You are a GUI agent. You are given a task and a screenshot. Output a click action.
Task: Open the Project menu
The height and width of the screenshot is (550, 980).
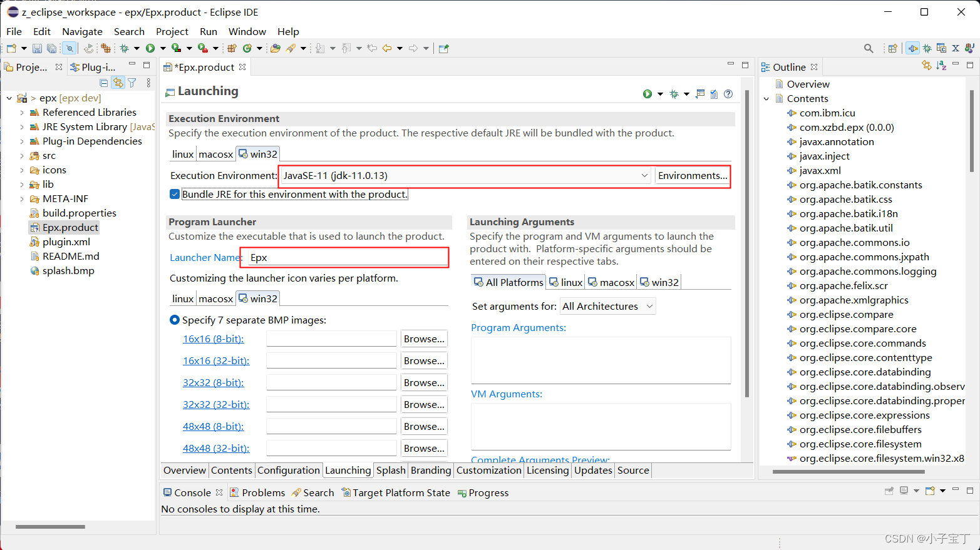(x=172, y=31)
